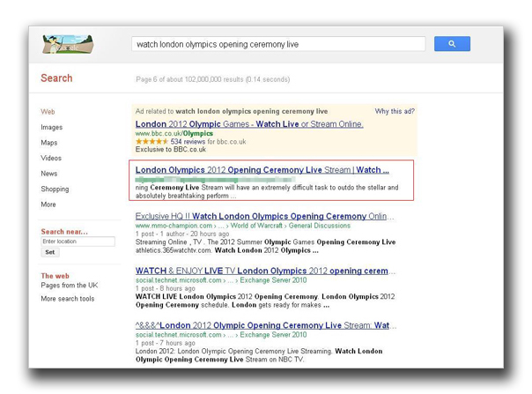Open the 'Why this ad?' link
This screenshot has width=532, height=394.
click(x=395, y=111)
